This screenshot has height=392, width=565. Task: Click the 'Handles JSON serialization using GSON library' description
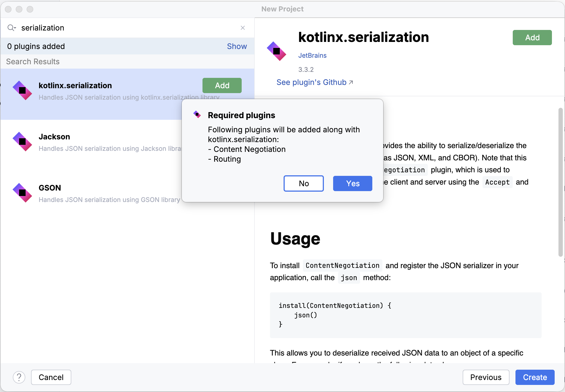[109, 200]
